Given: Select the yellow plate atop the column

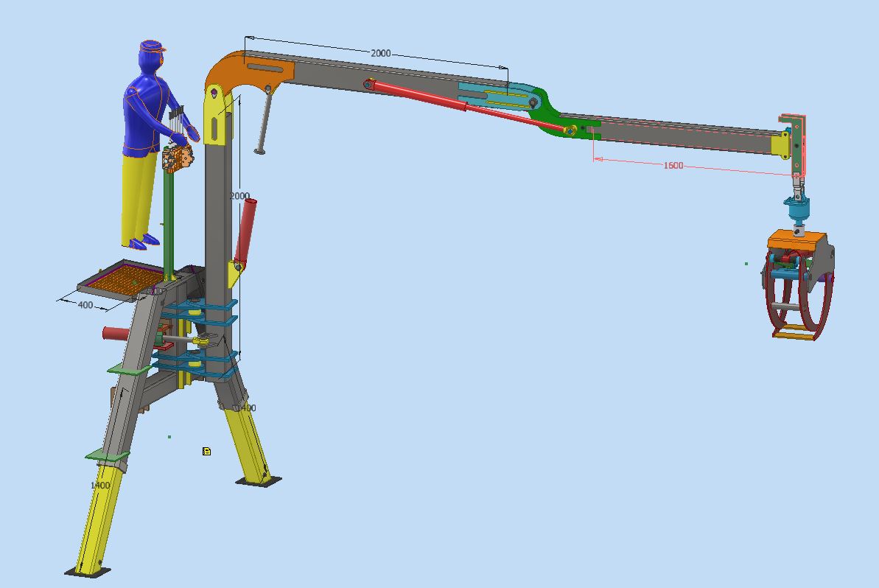Looking at the screenshot, I should click(x=216, y=118).
